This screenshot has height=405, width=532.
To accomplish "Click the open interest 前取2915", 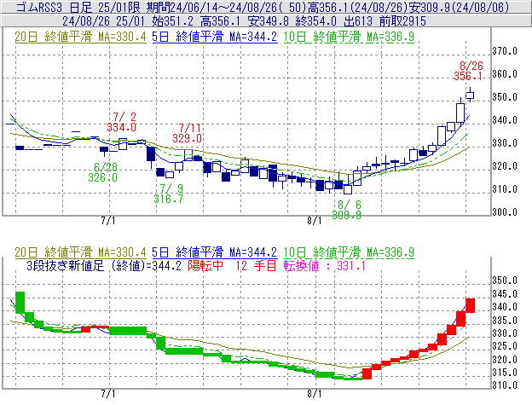I will pos(402,21).
